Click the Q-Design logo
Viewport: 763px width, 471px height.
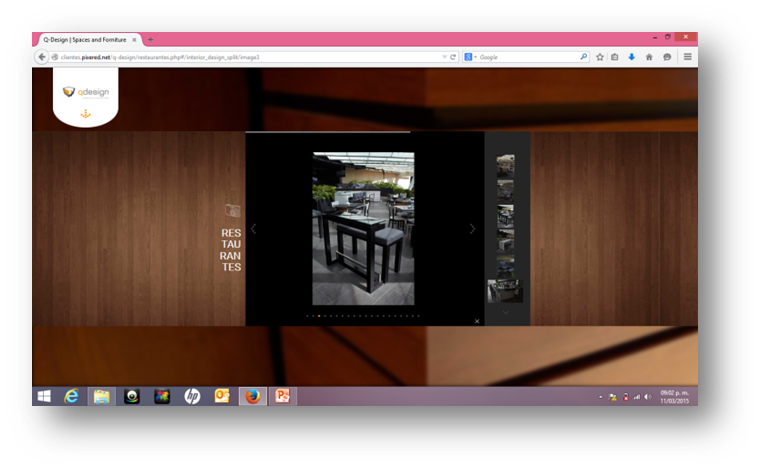[85, 92]
